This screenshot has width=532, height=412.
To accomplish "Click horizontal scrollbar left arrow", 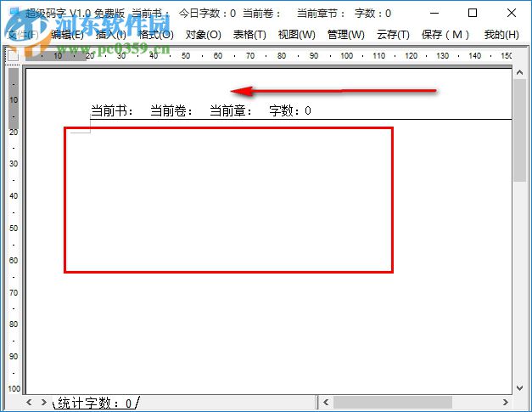I will [x=326, y=403].
